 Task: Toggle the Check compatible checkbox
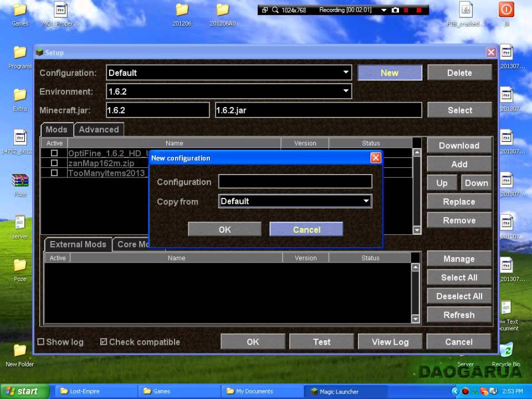coord(104,342)
